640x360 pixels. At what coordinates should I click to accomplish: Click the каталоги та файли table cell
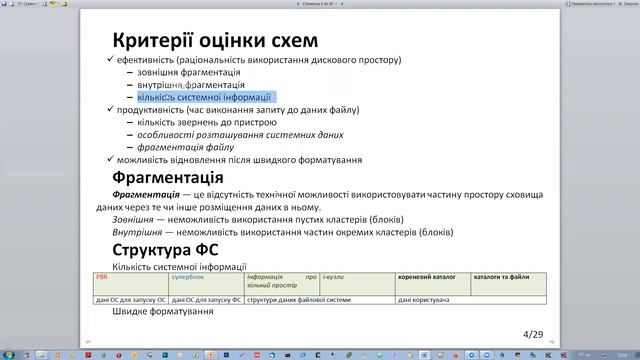click(508, 284)
